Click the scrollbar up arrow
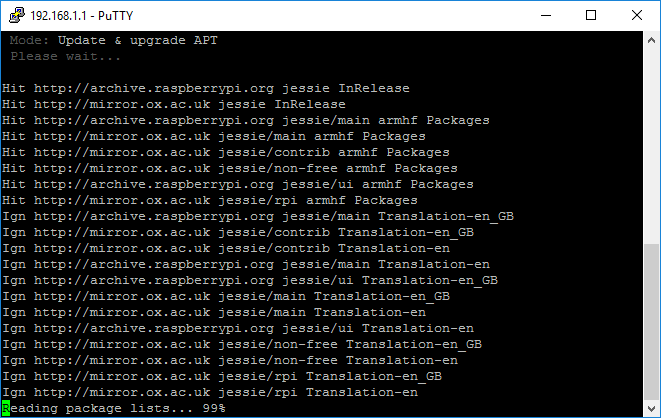Image resolution: width=661 pixels, height=418 pixels. pos(651,40)
